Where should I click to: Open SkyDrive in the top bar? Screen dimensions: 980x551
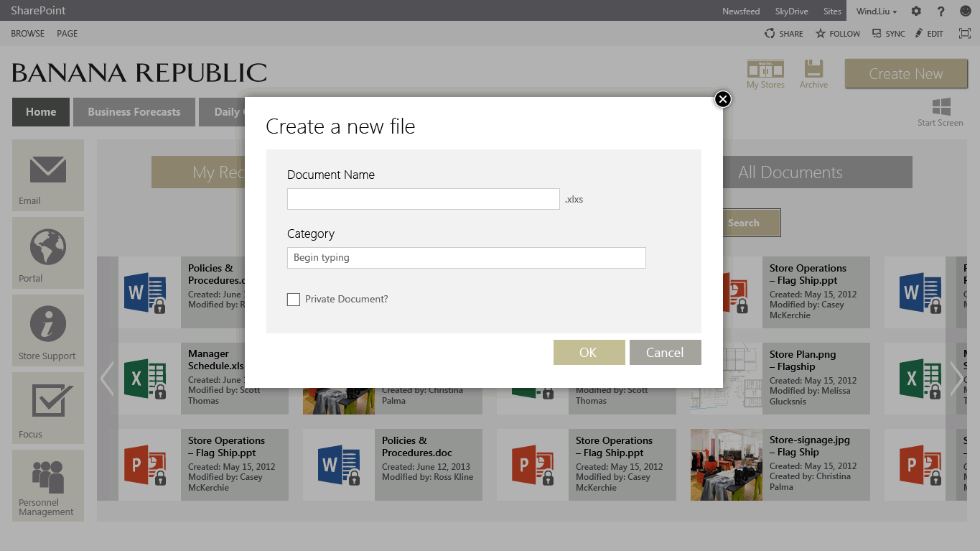pos(791,11)
